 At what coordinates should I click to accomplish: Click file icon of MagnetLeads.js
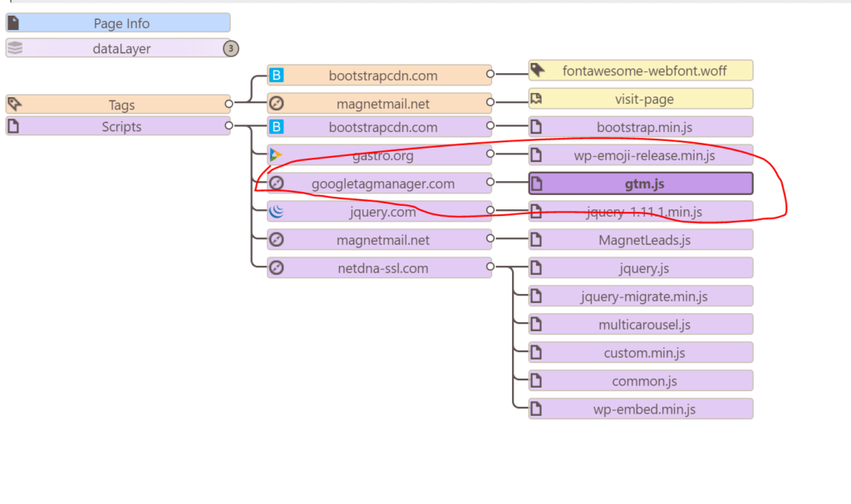click(x=536, y=239)
